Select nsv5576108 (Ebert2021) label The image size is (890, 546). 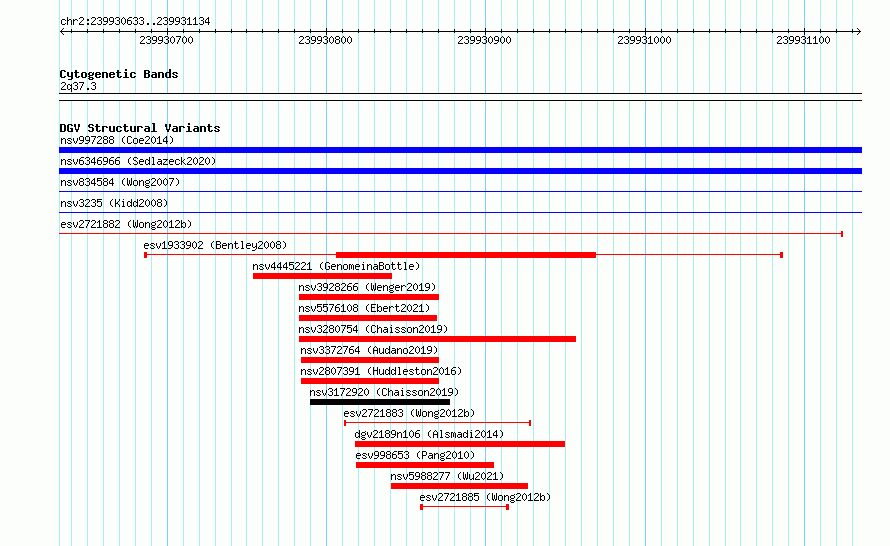pos(364,308)
